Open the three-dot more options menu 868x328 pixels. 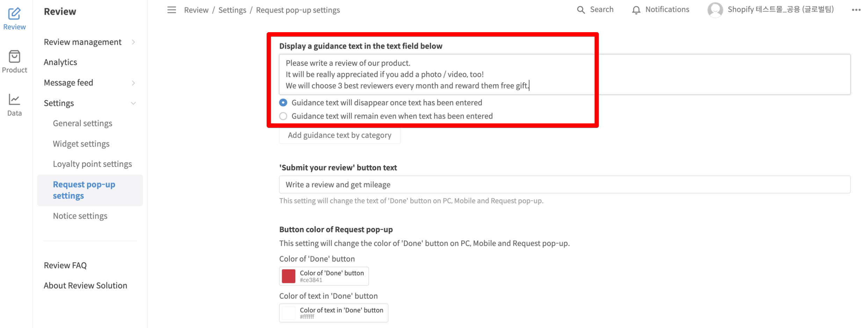point(856,10)
